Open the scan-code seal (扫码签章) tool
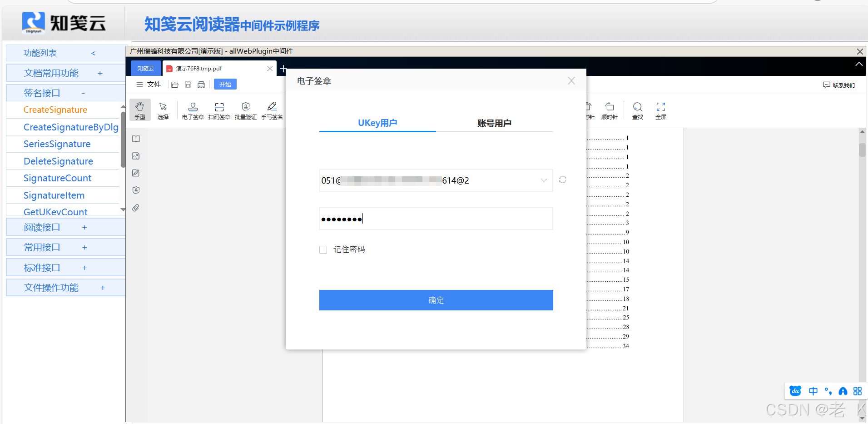 coord(219,110)
